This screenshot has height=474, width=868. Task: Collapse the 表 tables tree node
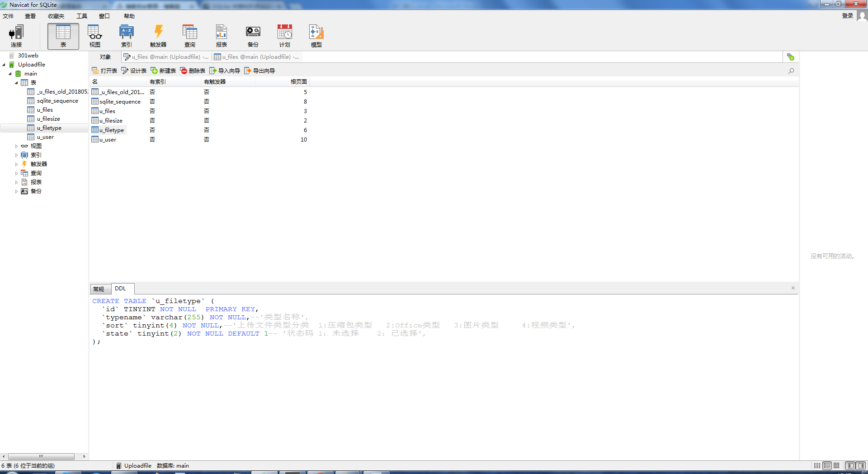[16, 83]
